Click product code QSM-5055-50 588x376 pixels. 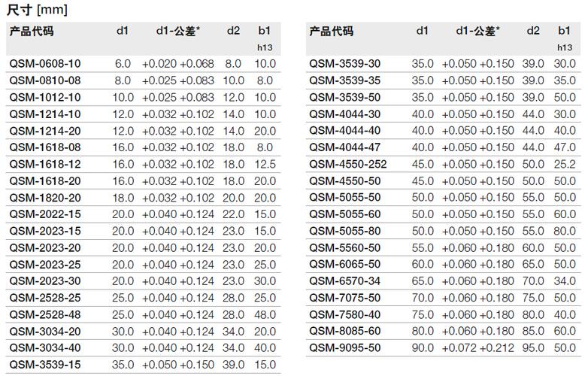pyautogui.click(x=345, y=198)
